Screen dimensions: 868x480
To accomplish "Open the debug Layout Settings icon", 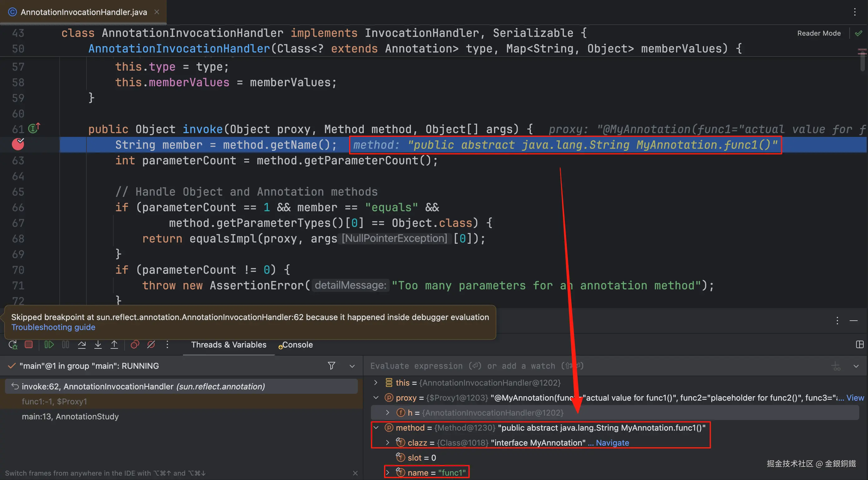I will [x=860, y=344].
